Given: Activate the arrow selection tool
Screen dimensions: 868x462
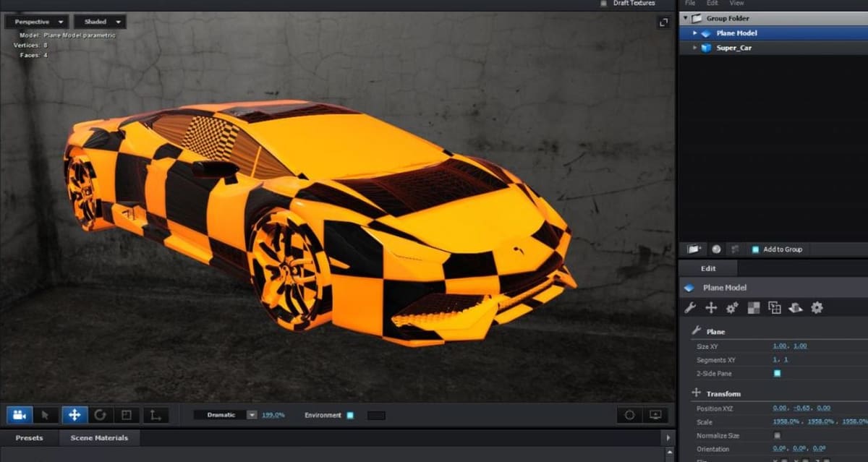Looking at the screenshot, I should 46,415.
